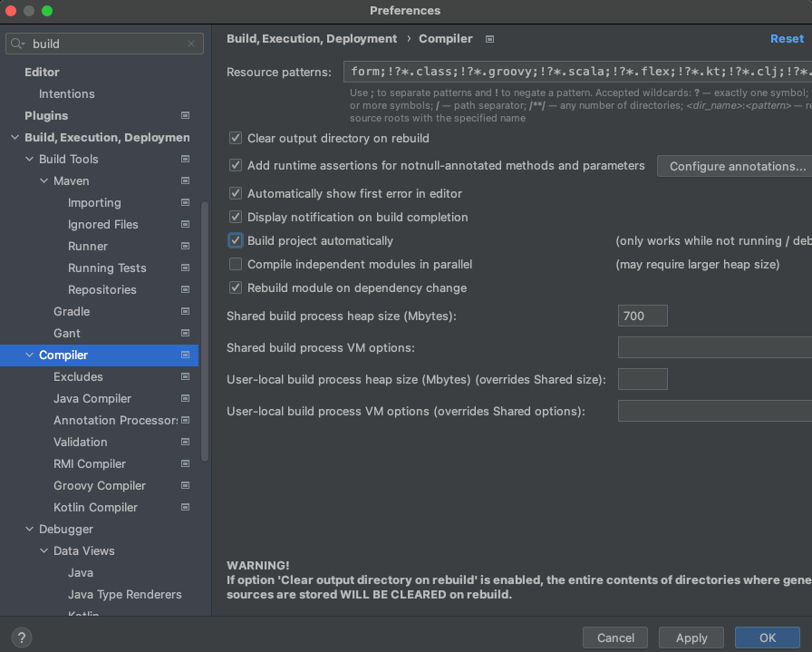Collapse the Maven tree node
The height and width of the screenshot is (652, 812).
[x=42, y=180]
